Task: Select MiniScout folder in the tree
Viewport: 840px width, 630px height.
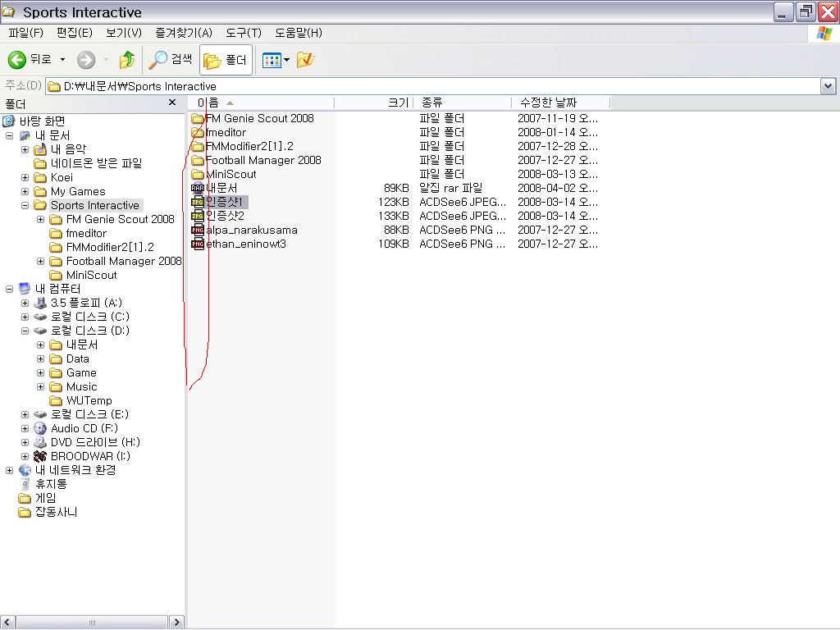Action: click(x=91, y=275)
